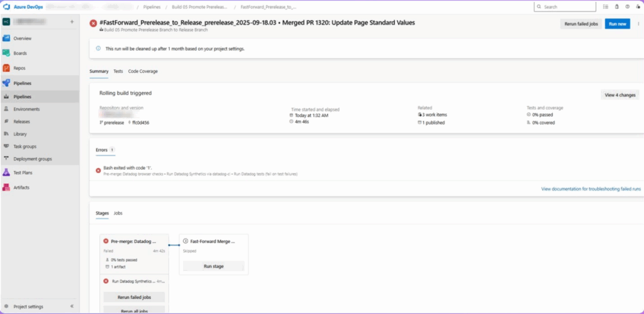Open the Repos hub icon
Viewport: 644px width, 314px height.
point(6,68)
